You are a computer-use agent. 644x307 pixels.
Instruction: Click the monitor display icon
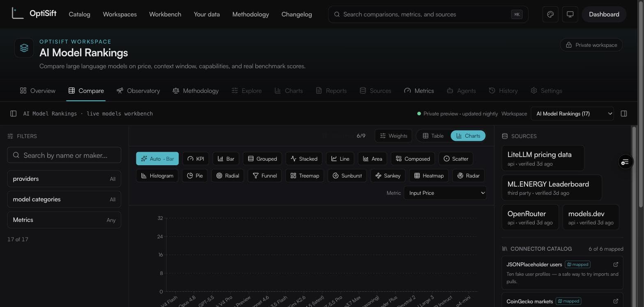point(570,14)
